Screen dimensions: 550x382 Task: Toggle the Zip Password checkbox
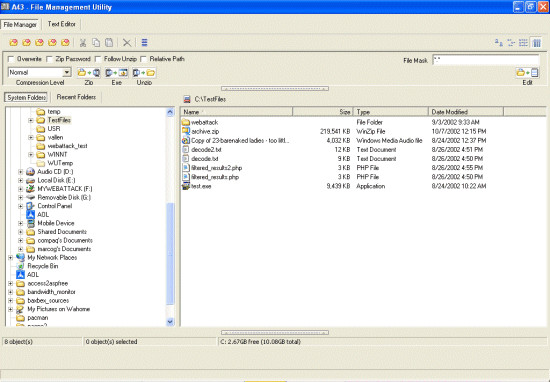coord(49,59)
